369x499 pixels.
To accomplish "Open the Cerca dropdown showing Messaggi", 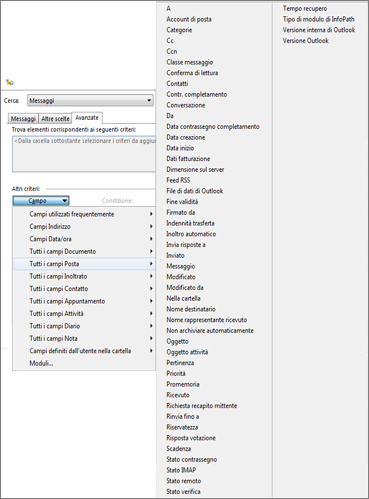I will tap(90, 101).
